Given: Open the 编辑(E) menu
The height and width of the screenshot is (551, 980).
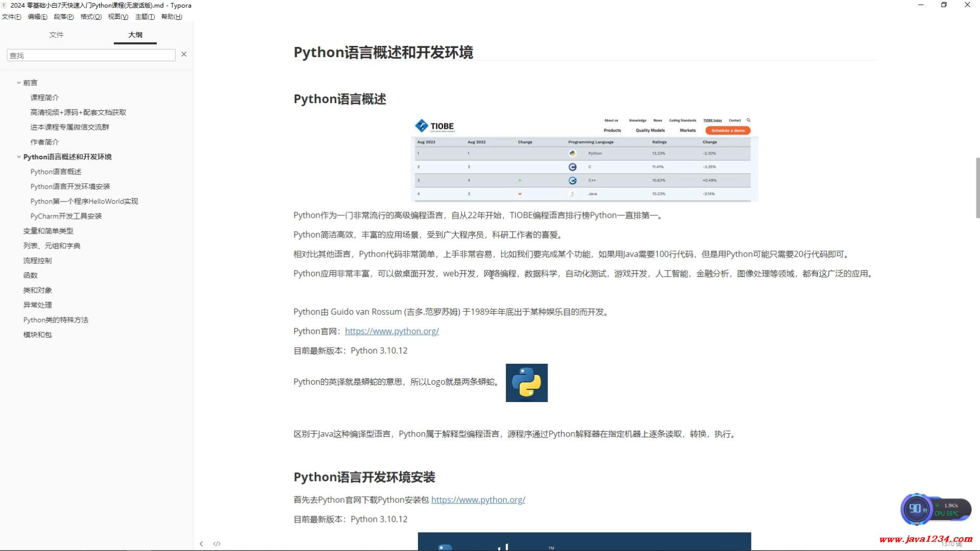Looking at the screenshot, I should 37,17.
